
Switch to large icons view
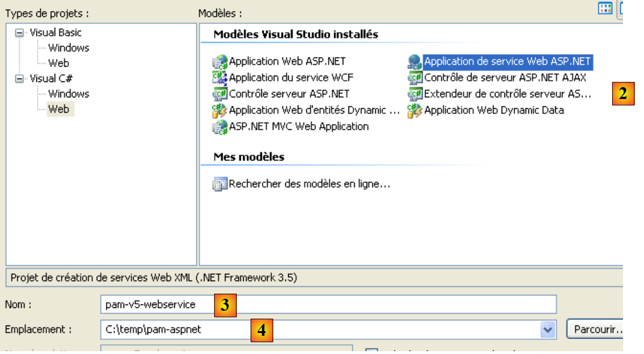(605, 8)
